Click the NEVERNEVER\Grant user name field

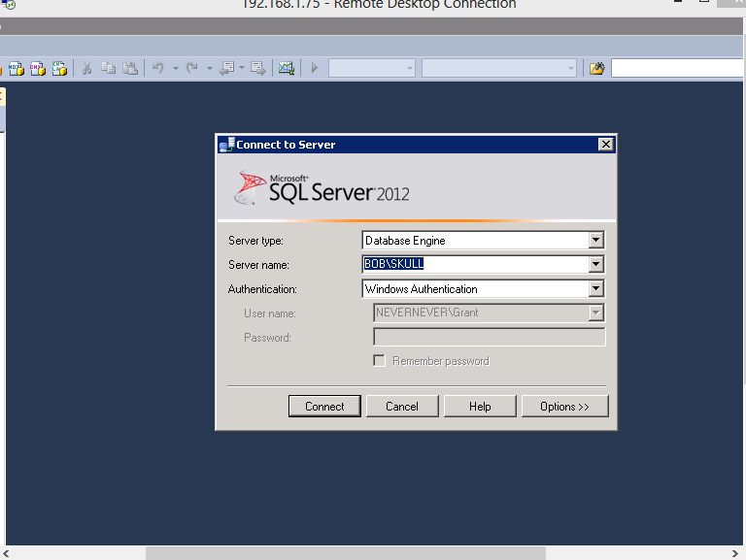click(x=490, y=313)
